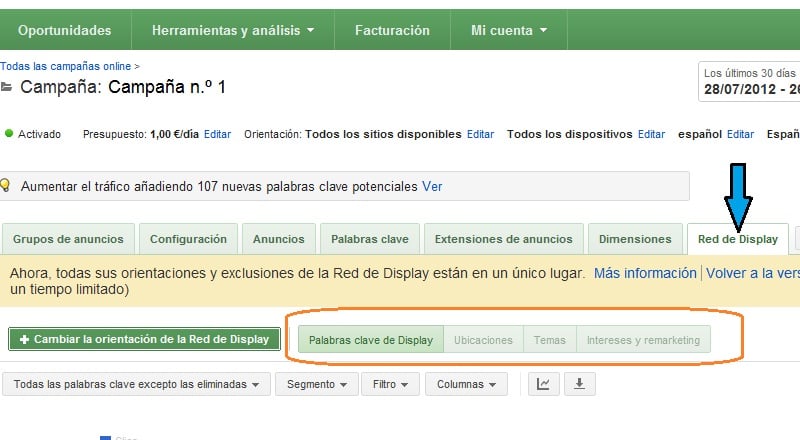This screenshot has height=440, width=800.
Task: Go to Todas las campañas online breadcrumb
Action: click(65, 66)
